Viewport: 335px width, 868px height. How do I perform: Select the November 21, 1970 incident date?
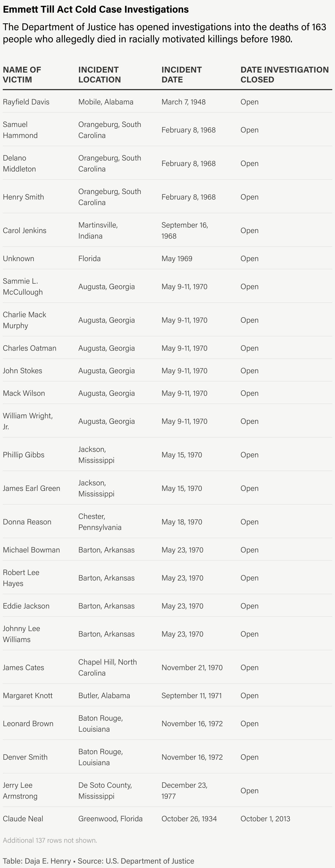click(x=192, y=668)
